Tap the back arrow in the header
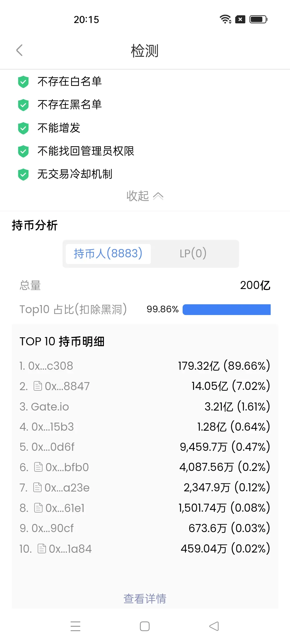Image resolution: width=290 pixels, height=644 pixels. pyautogui.click(x=19, y=50)
